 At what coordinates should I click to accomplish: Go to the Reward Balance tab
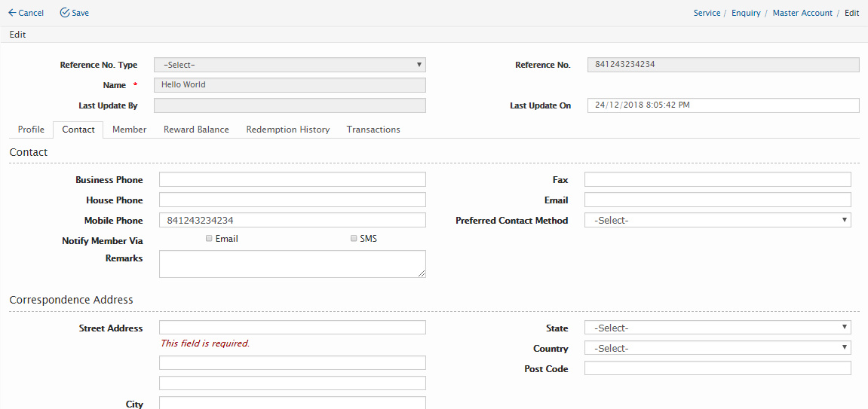196,130
